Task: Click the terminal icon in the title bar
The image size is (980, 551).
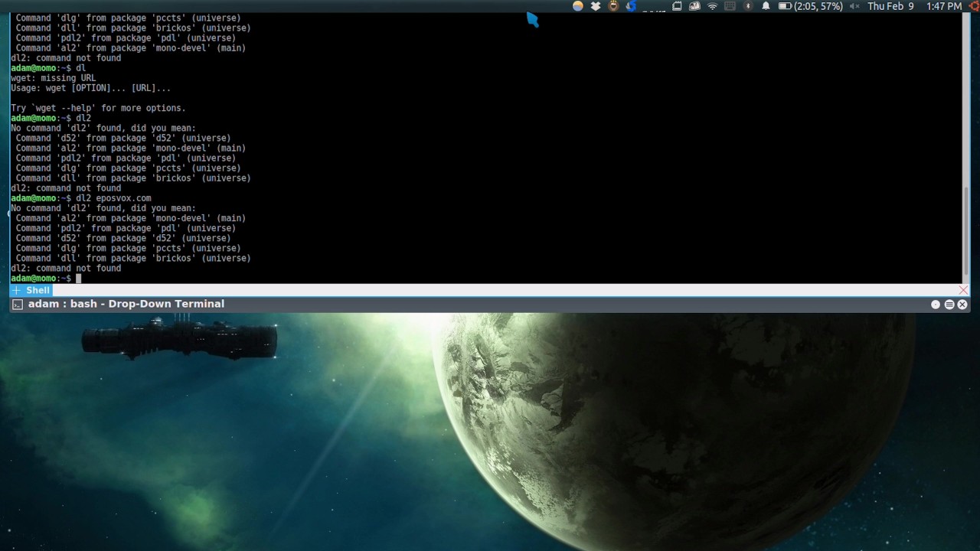Action: (x=18, y=305)
